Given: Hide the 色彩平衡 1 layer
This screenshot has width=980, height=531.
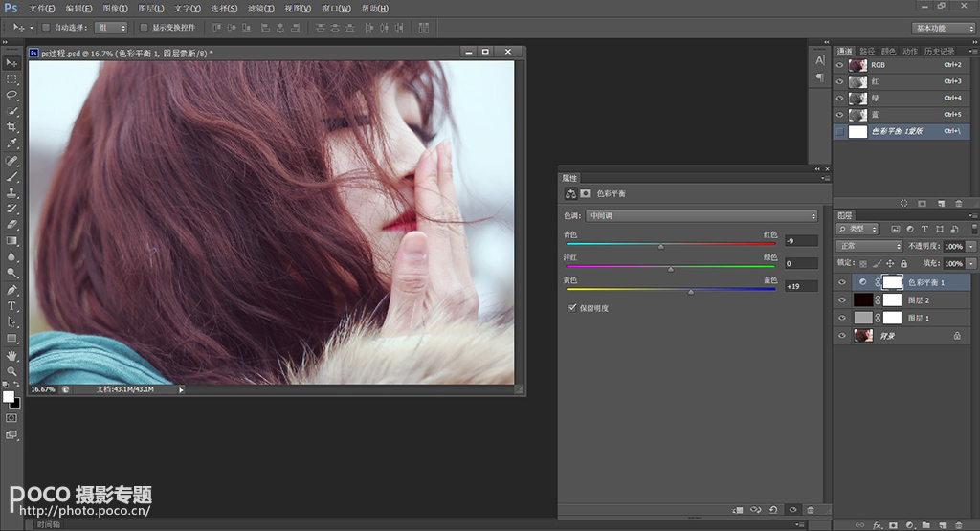Looking at the screenshot, I should [x=842, y=282].
